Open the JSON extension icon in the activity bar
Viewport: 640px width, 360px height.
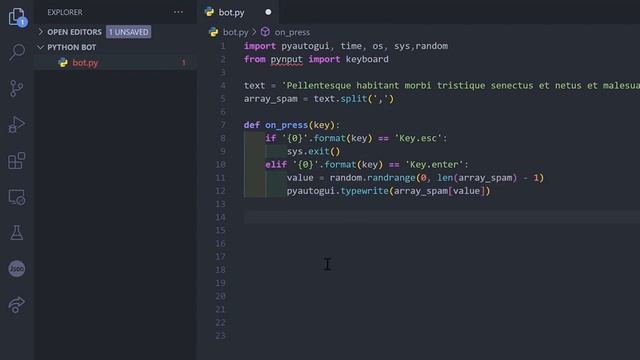[17, 269]
